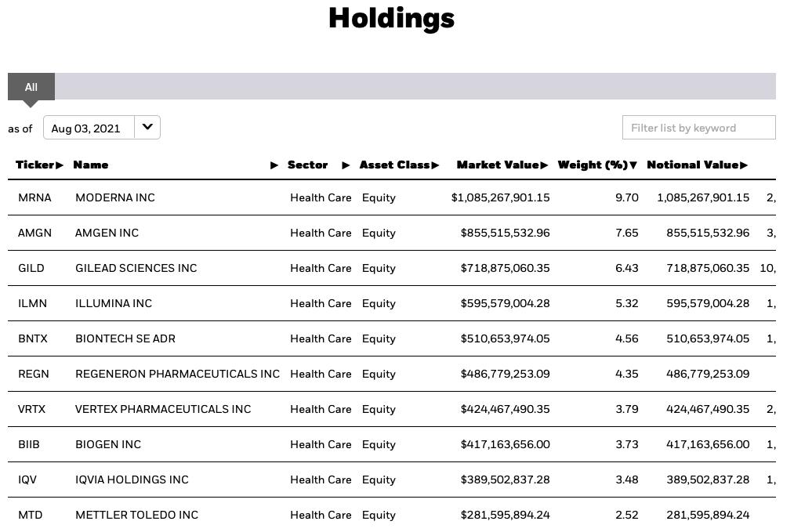Click Amgen weight value 7.65
The image size is (794, 532).
[x=627, y=233]
